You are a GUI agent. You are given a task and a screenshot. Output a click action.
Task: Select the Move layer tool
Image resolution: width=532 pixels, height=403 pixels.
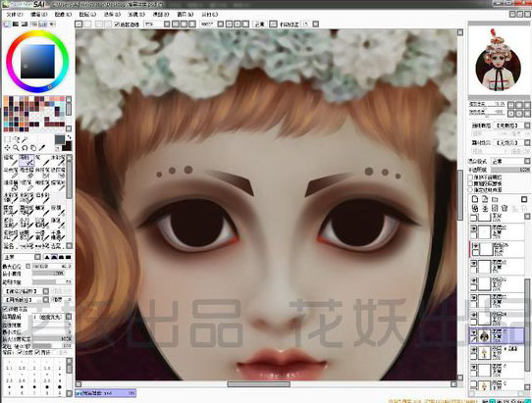pyautogui.click(x=7, y=148)
